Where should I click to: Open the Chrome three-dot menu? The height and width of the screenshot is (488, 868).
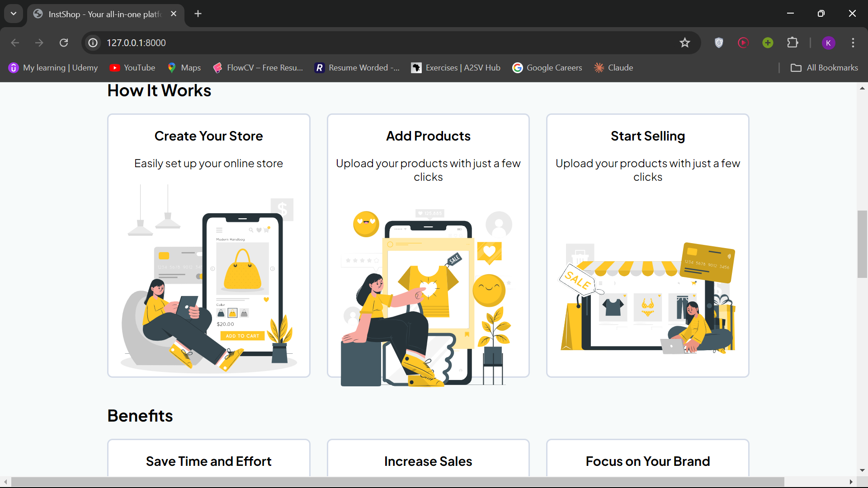click(x=853, y=42)
